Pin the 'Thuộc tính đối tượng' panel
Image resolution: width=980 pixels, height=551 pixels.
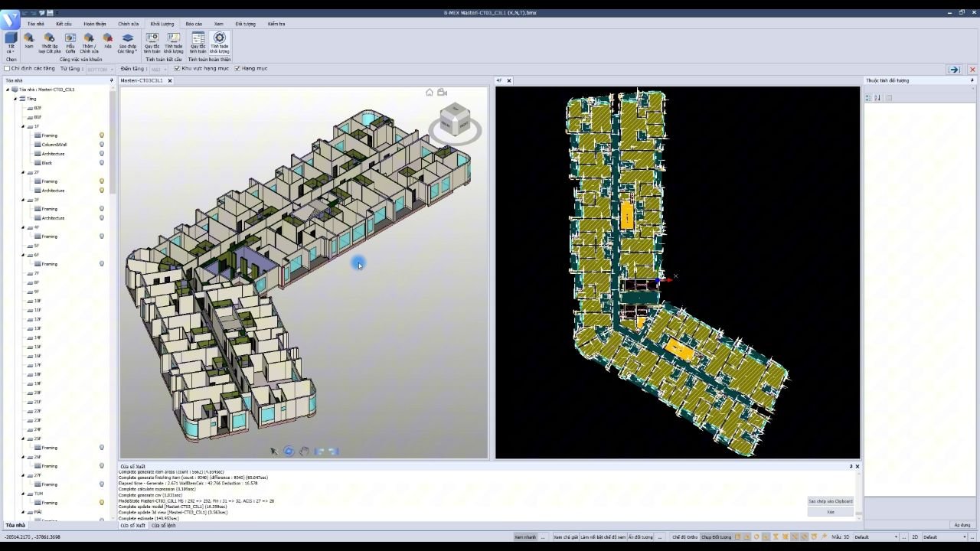972,80
